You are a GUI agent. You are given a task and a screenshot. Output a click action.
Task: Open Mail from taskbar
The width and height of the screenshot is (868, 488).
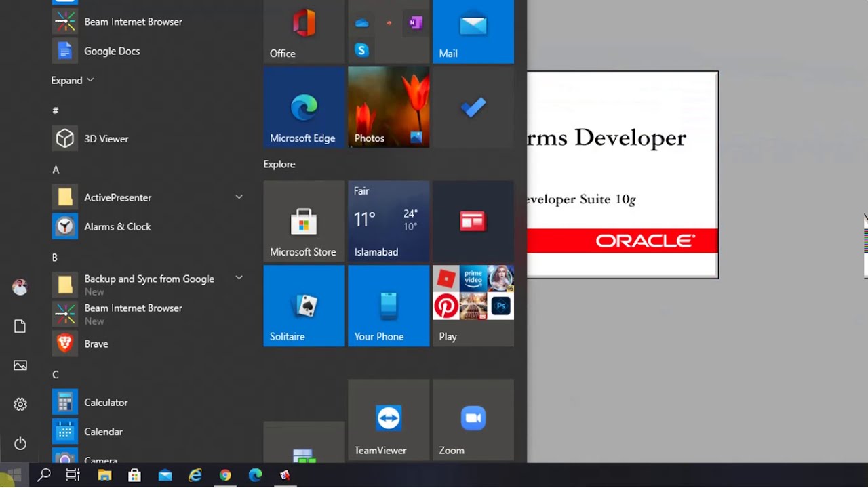click(165, 475)
